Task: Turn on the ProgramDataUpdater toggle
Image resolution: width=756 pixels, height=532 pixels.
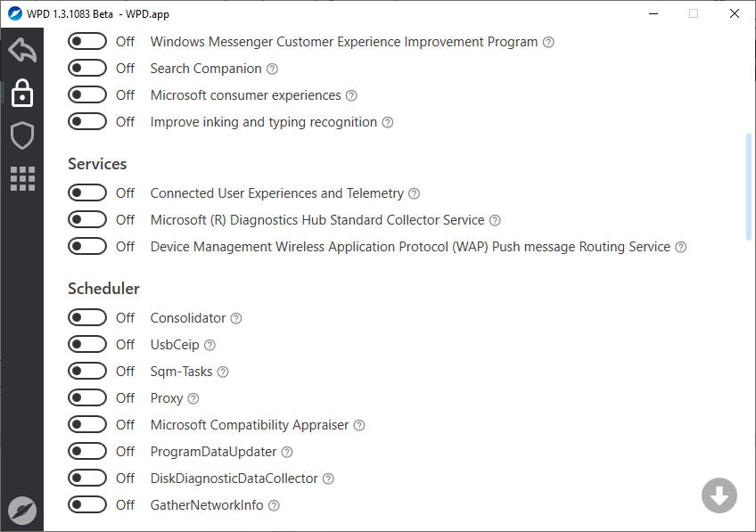Action: [x=87, y=452]
